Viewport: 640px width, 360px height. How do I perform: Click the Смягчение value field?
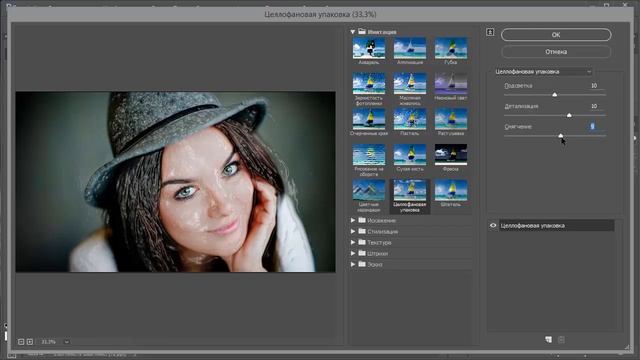pos(594,127)
